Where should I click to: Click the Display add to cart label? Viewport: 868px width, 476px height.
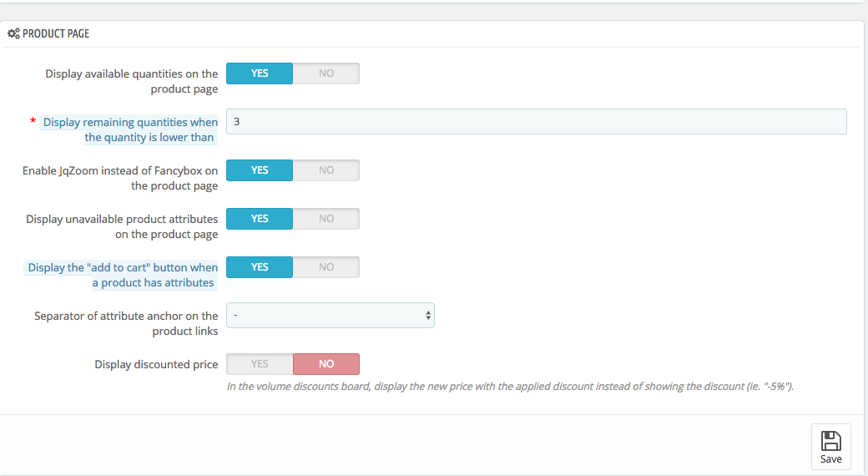point(121,275)
